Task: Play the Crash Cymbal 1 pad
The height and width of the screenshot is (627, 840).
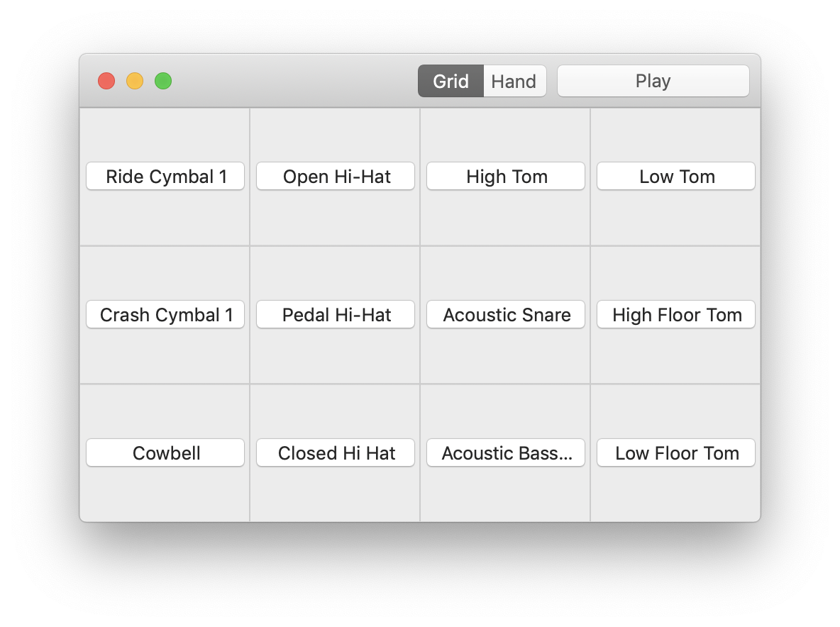Action: tap(165, 314)
